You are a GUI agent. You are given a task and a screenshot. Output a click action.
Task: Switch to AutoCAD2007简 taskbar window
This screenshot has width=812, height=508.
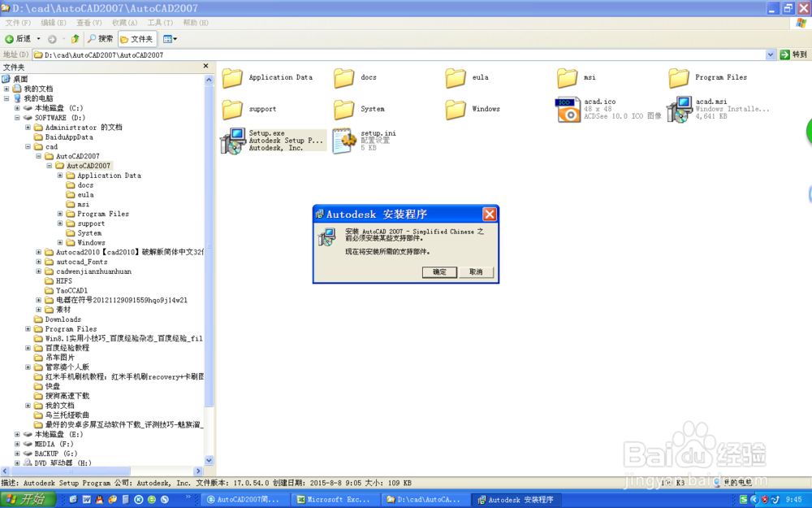(x=244, y=500)
